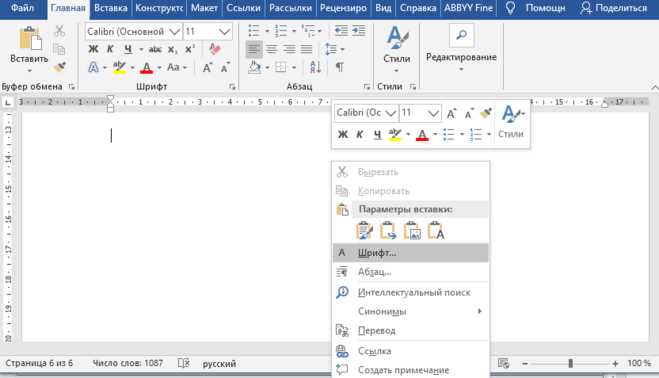Align text right in ribbon
This screenshot has width=659, height=378.
(x=289, y=50)
